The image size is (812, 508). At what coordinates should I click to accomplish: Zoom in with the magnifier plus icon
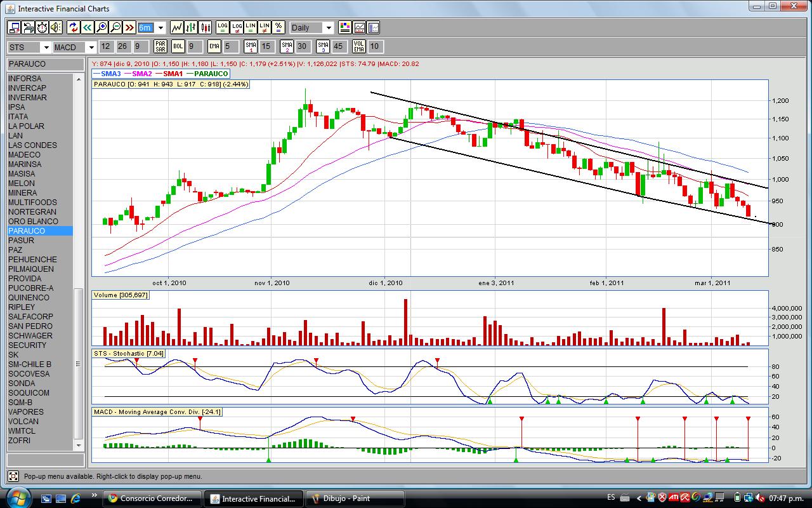tap(101, 27)
